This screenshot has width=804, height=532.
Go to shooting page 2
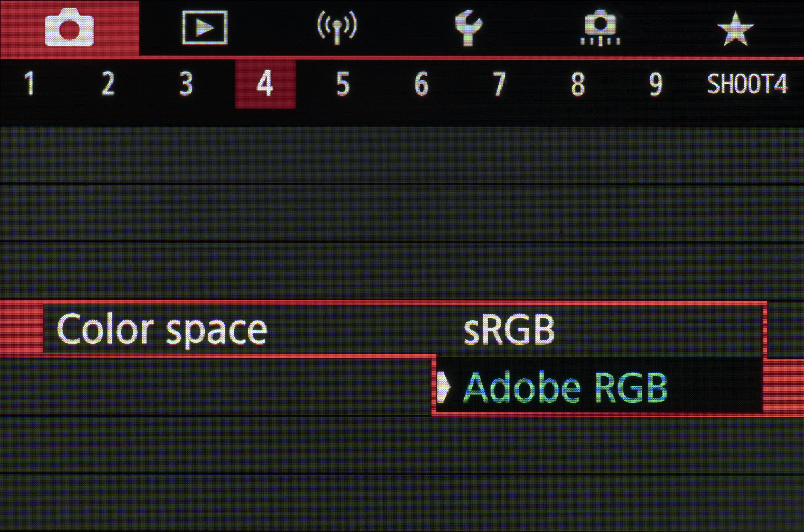point(108,84)
